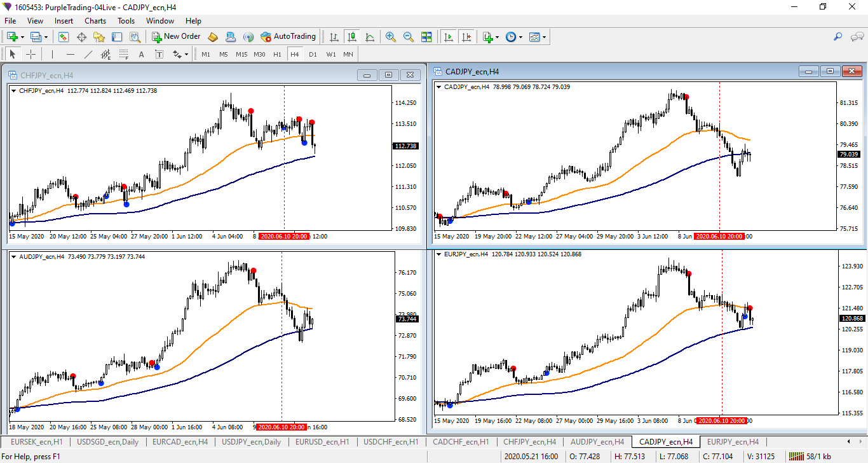Toggle chart auto scroll
Viewport: 868px width, 463px height.
point(449,37)
